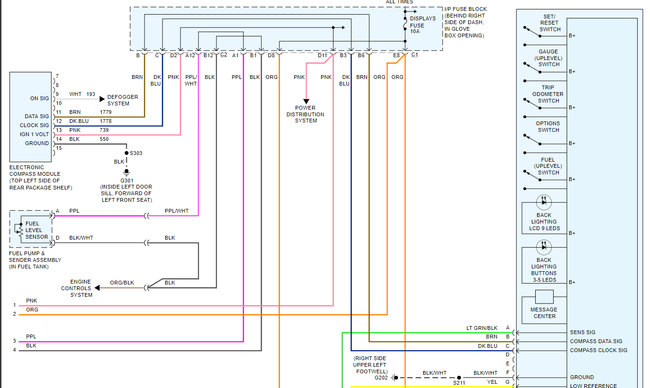
Task: Click the 'ORG/BLK' wire label
Action: 122,283
